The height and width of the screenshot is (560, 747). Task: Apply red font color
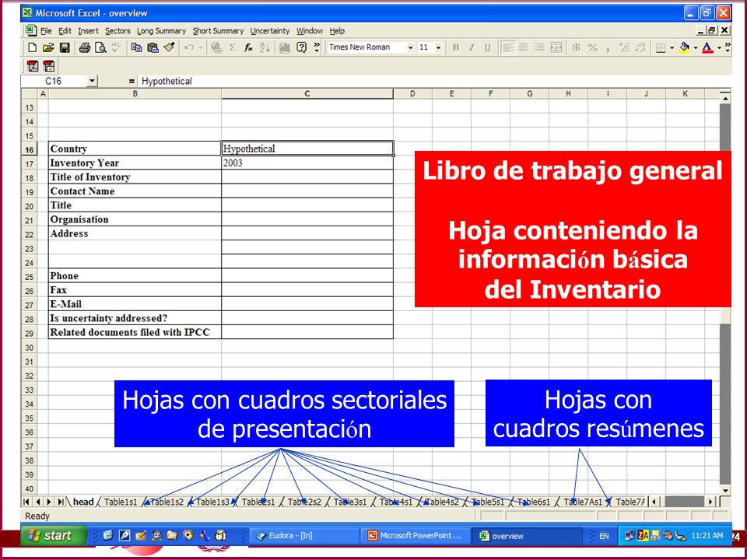point(707,47)
